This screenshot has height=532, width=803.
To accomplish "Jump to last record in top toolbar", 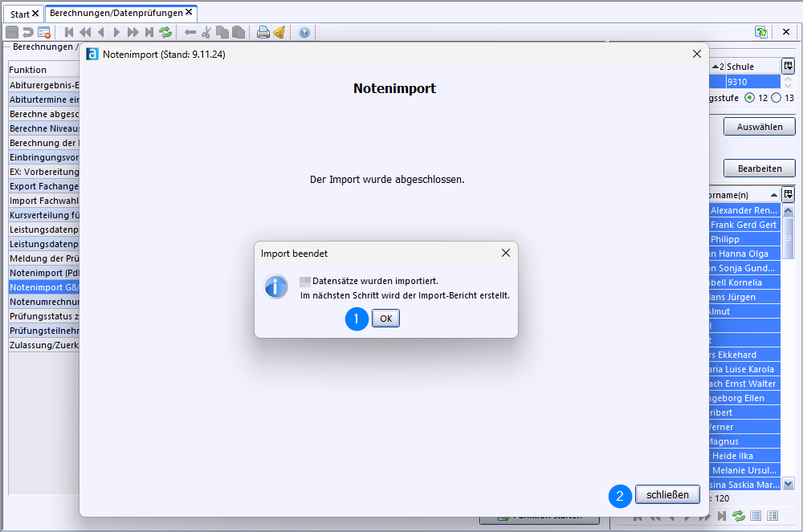I will coord(149,32).
